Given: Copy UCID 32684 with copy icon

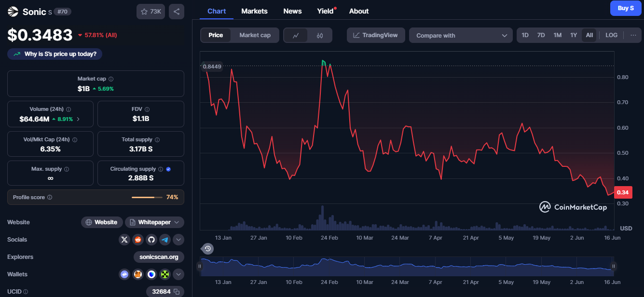Looking at the screenshot, I should coord(177,292).
